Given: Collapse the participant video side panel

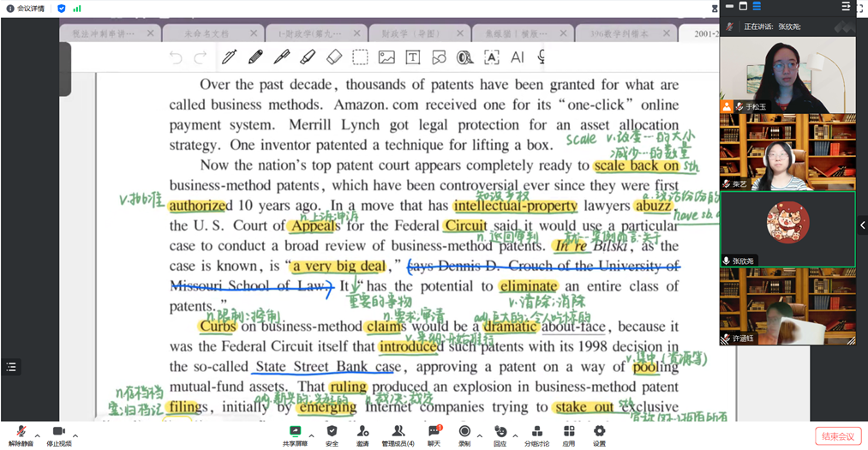Looking at the screenshot, I should [862, 225].
